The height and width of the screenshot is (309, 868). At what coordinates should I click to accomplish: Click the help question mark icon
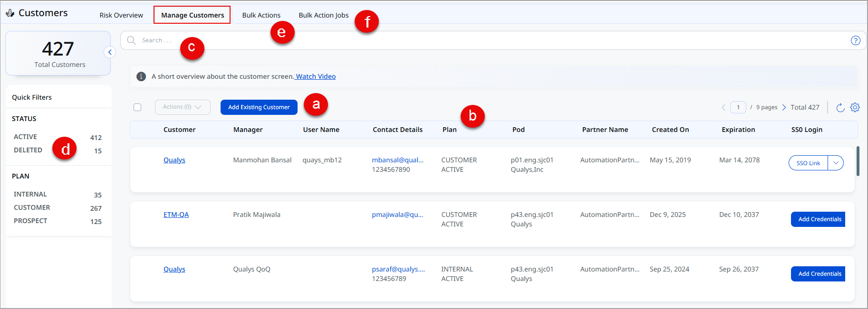(855, 40)
